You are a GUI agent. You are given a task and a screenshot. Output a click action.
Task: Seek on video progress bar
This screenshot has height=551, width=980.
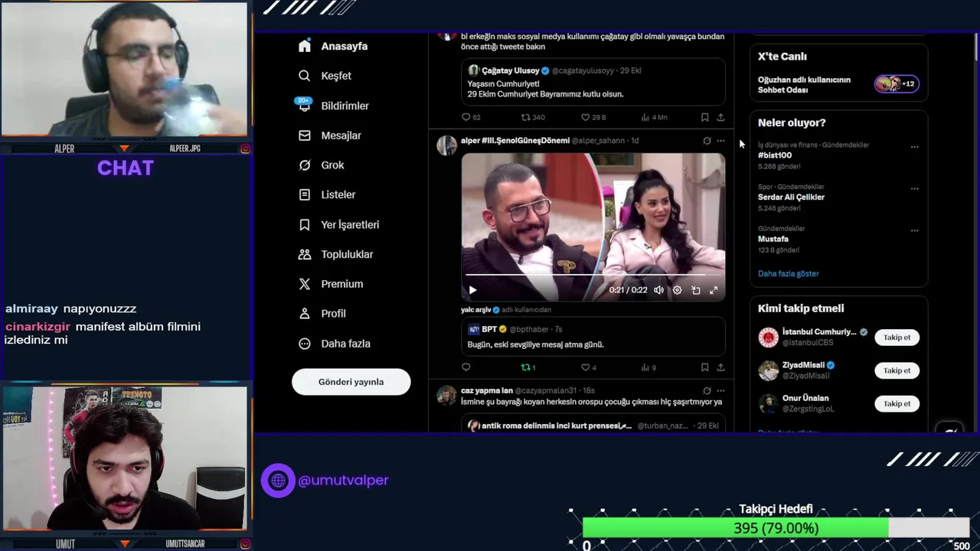point(593,275)
